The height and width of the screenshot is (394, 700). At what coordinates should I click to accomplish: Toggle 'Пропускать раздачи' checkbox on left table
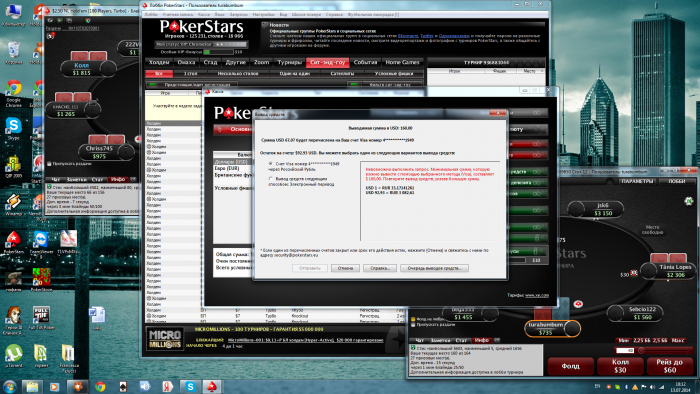point(50,164)
